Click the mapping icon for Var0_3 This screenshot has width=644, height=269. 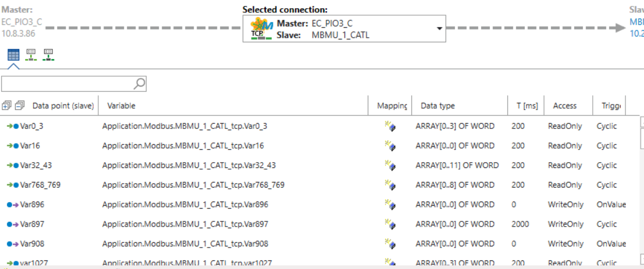point(389,127)
